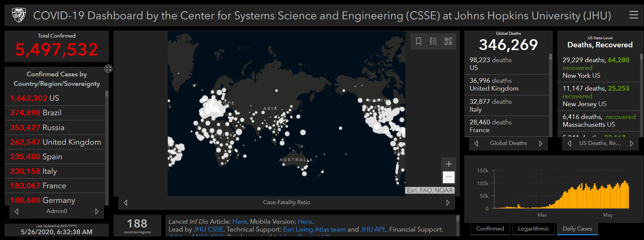Screen dimensions: 644x240
Task: Open the Esri Living Atlas team link
Action: 314,229
